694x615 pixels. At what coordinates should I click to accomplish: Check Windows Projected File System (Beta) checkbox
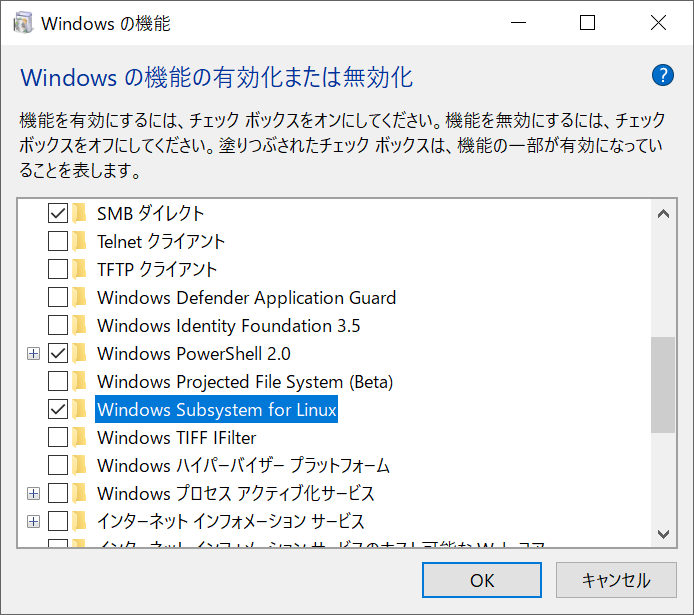pos(58,381)
